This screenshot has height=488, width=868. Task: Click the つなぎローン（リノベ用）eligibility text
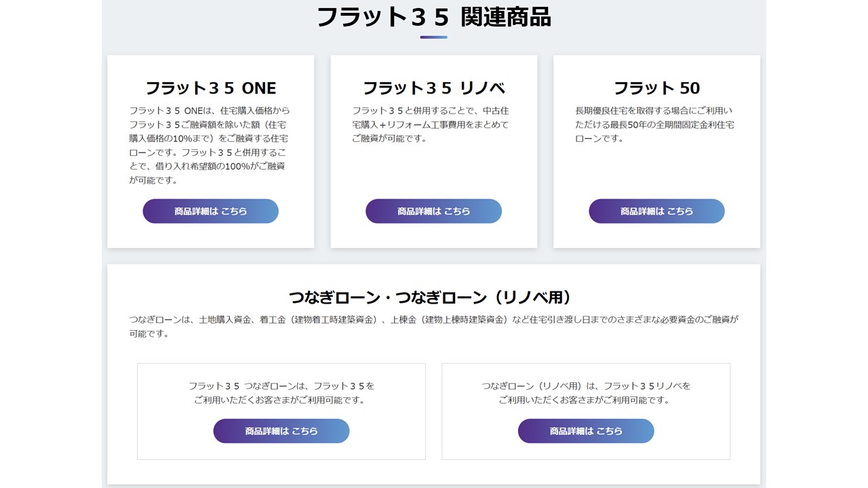pos(586,392)
